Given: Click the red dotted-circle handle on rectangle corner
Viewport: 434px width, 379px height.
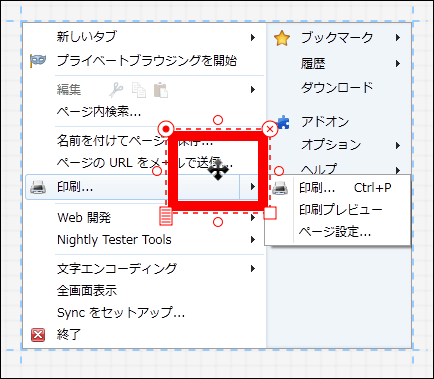Looking at the screenshot, I should click(166, 129).
